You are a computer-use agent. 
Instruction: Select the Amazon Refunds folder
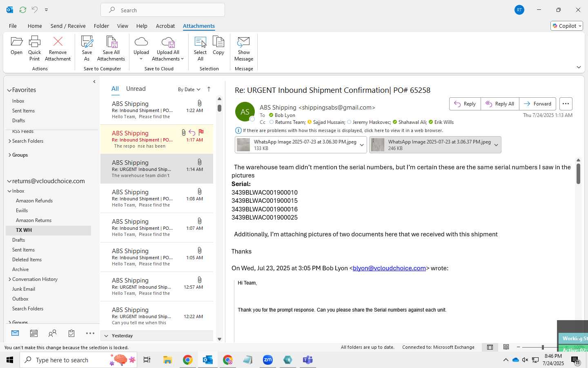[34, 201]
